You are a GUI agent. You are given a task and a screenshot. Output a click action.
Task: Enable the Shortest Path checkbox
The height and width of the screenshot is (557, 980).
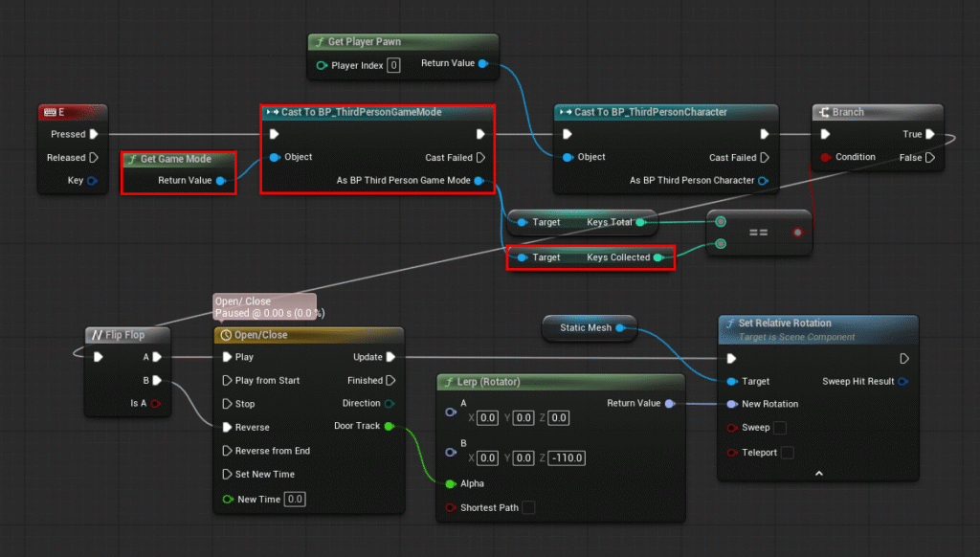tap(528, 507)
